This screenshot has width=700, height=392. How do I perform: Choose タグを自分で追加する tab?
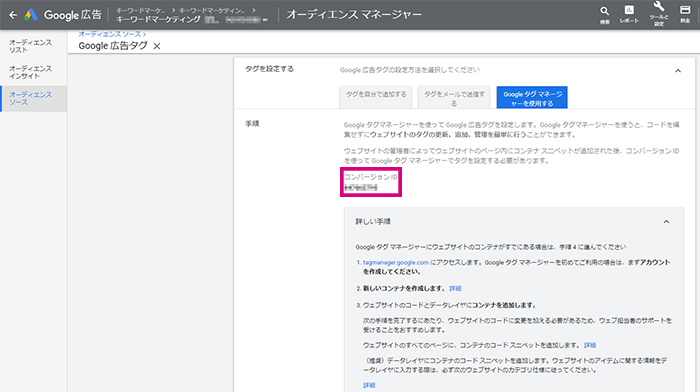pos(376,97)
